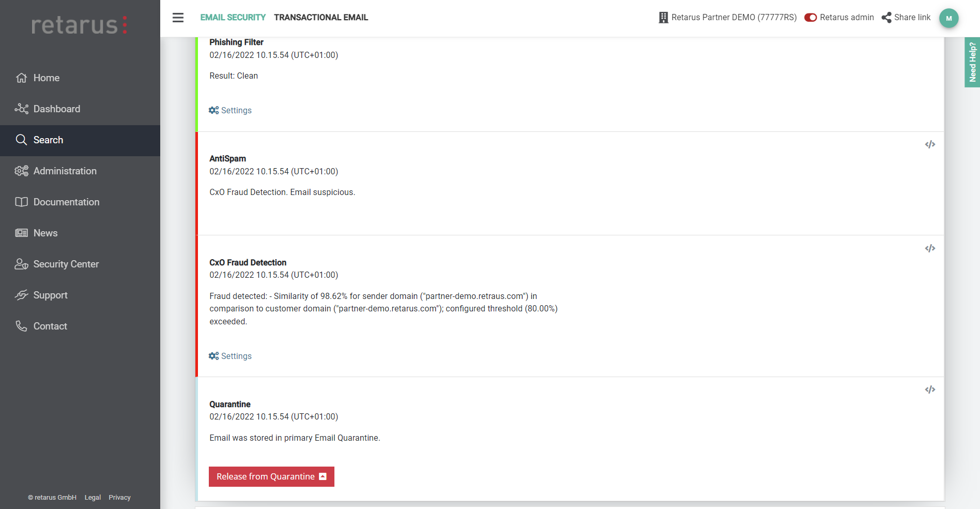Click the © retarus GmbH footer text
The height and width of the screenshot is (509, 980).
52,498
